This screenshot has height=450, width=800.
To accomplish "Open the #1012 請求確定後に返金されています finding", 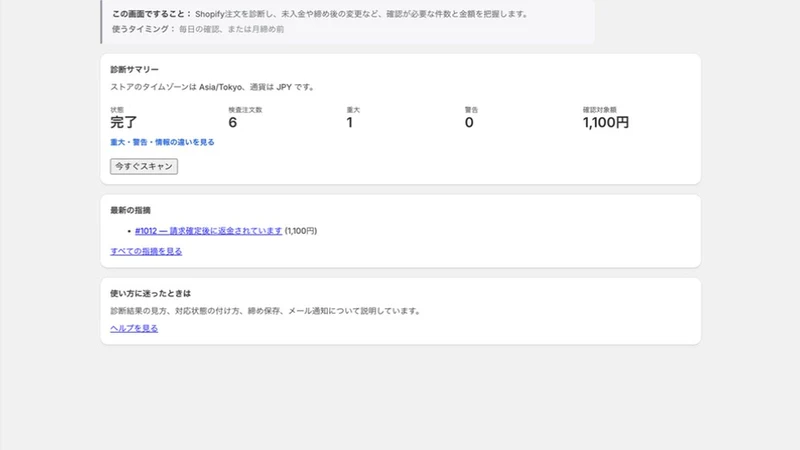I will point(208,231).
